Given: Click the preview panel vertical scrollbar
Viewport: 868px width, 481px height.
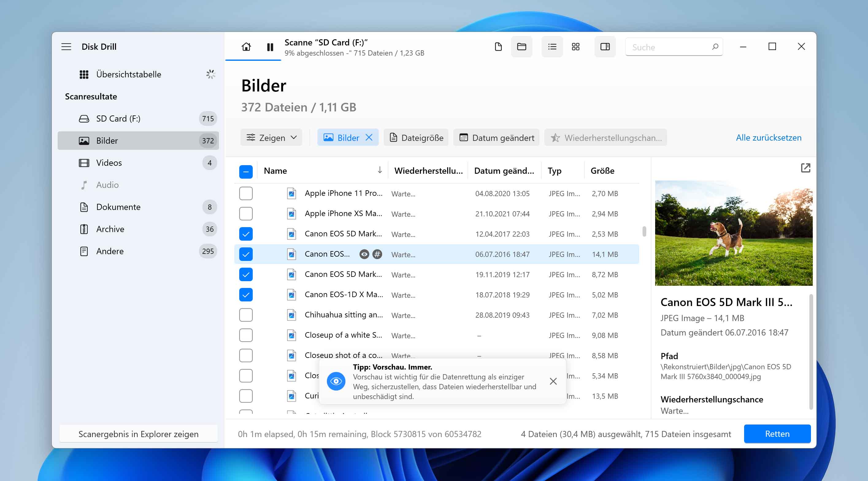Looking at the screenshot, I should [811, 352].
